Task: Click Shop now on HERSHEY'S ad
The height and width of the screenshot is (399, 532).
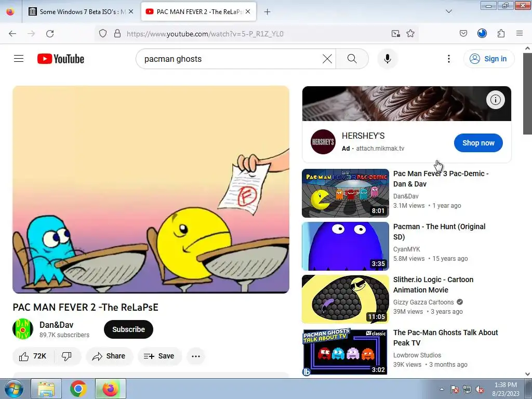Action: [x=478, y=143]
